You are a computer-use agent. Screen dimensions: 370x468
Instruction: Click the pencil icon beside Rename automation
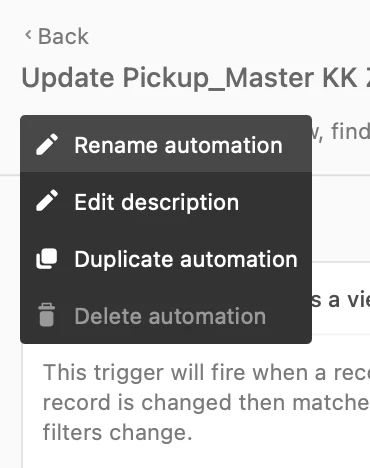(47, 145)
